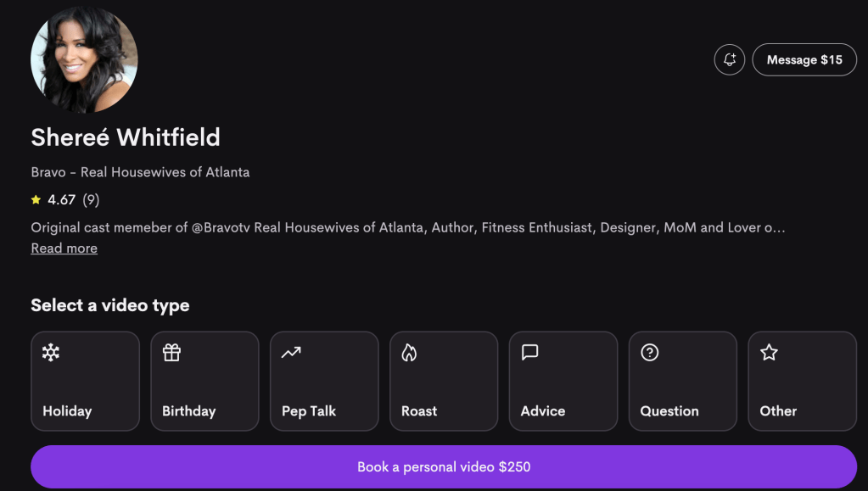The height and width of the screenshot is (491, 868).
Task: Click the notification bell icon
Action: coord(730,60)
